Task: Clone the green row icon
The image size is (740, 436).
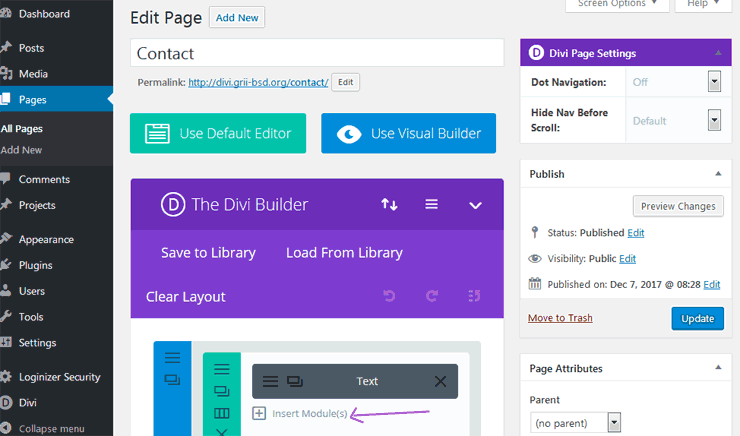Action: coord(221,391)
